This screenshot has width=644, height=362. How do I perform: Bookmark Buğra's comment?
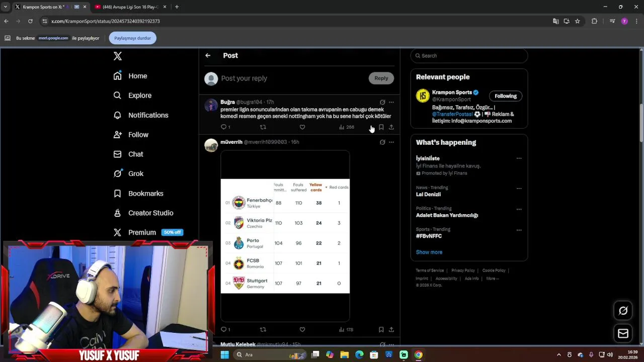381,127
